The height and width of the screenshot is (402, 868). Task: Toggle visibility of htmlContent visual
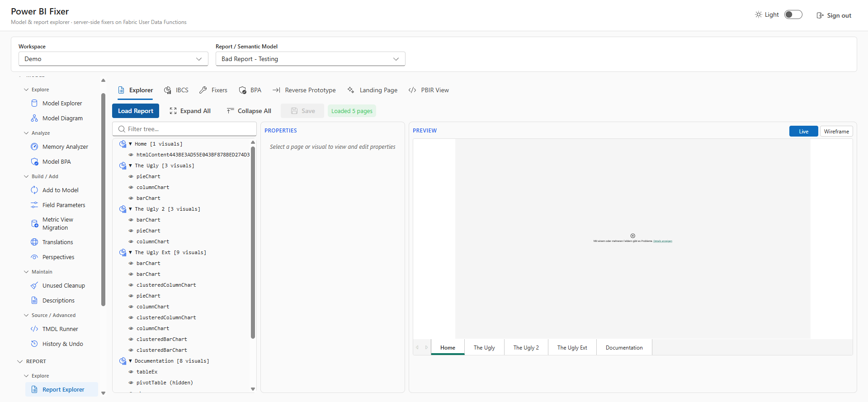131,155
